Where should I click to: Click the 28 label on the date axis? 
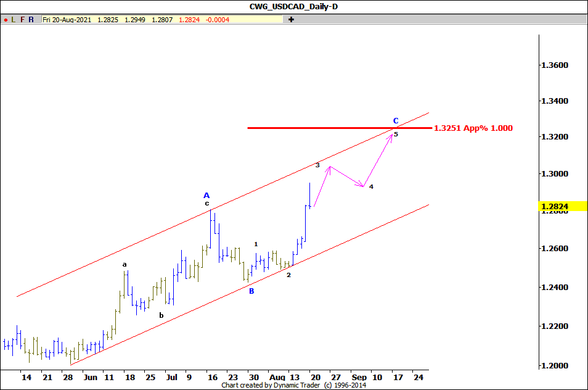68,377
